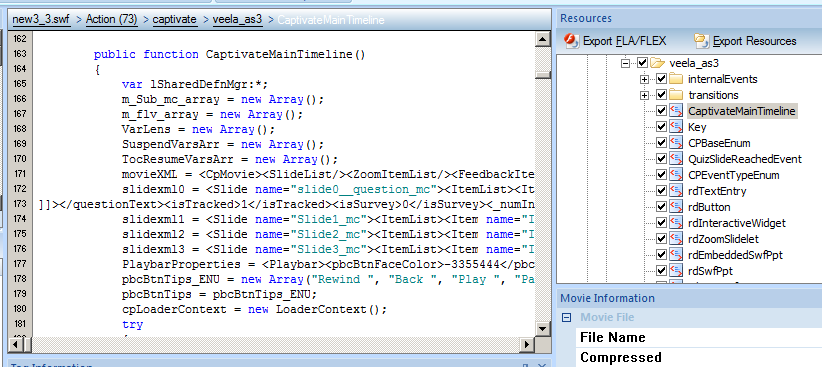
Task: Click the horizontal scroll right arrow
Action: coord(527,344)
